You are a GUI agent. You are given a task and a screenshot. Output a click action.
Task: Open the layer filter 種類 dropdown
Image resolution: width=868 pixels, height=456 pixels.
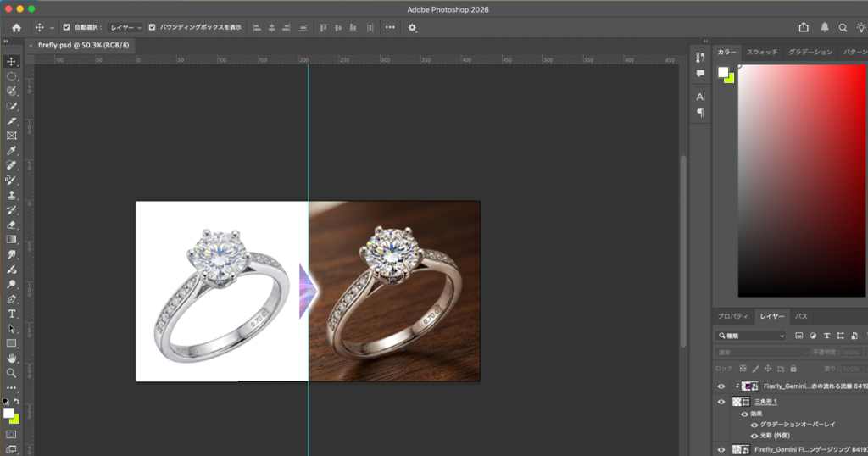(751, 336)
